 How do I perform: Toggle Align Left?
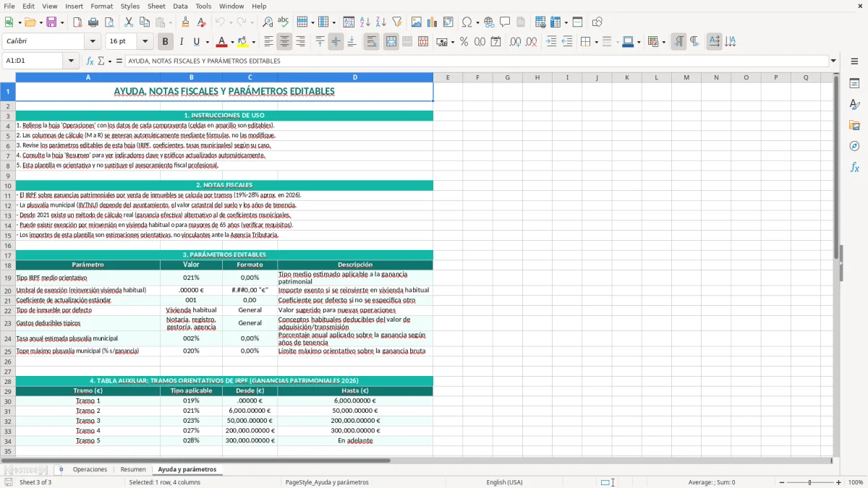tap(268, 42)
